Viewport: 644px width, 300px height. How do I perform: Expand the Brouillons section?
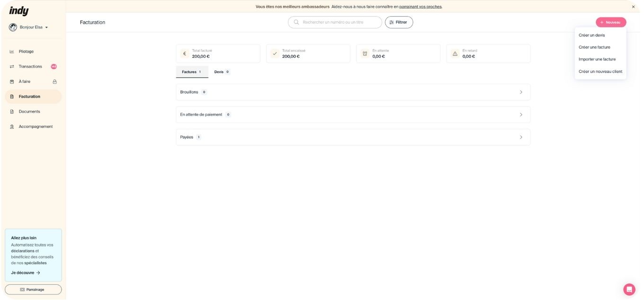[x=521, y=92]
